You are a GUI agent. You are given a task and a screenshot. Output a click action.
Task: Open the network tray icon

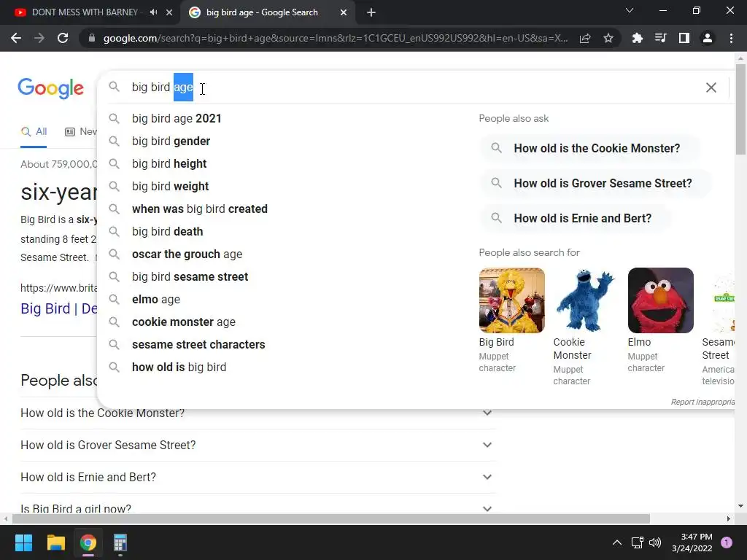(x=637, y=542)
